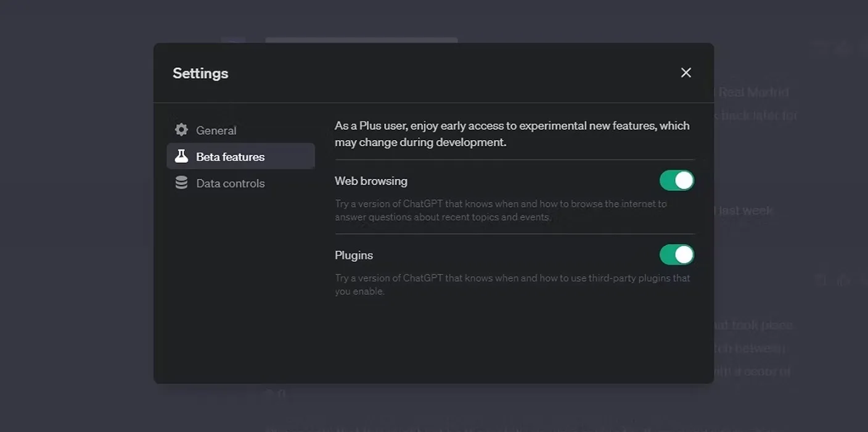This screenshot has height=432, width=868.
Task: Click the Plugins description about third-party plugins
Action: [512, 285]
